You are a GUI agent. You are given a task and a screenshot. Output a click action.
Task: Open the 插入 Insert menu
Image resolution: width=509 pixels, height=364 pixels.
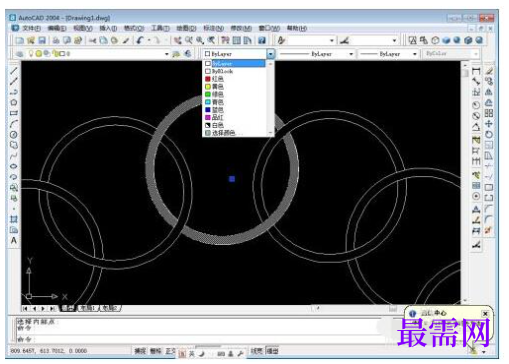pos(108,28)
